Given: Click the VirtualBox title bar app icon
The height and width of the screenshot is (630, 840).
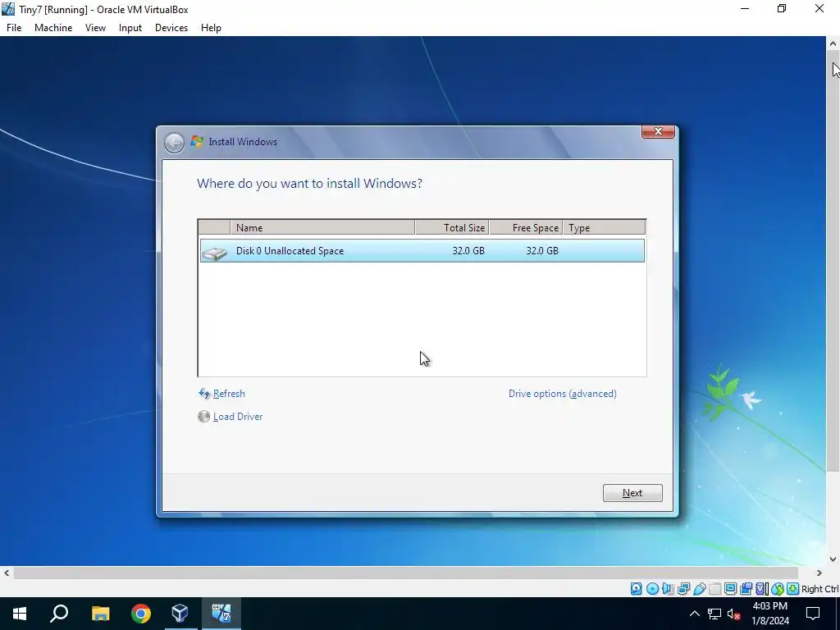Looking at the screenshot, I should pyautogui.click(x=8, y=9).
